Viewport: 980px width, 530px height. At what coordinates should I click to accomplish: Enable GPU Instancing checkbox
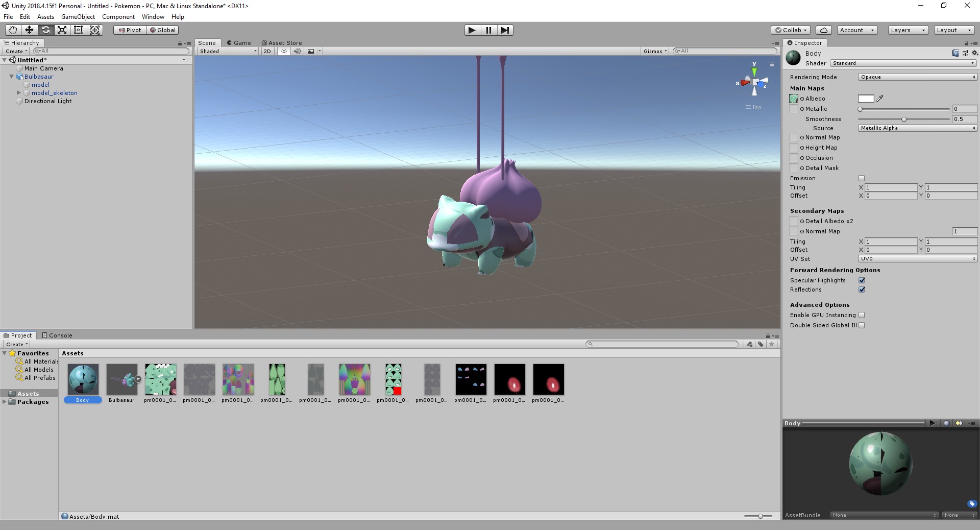click(862, 315)
